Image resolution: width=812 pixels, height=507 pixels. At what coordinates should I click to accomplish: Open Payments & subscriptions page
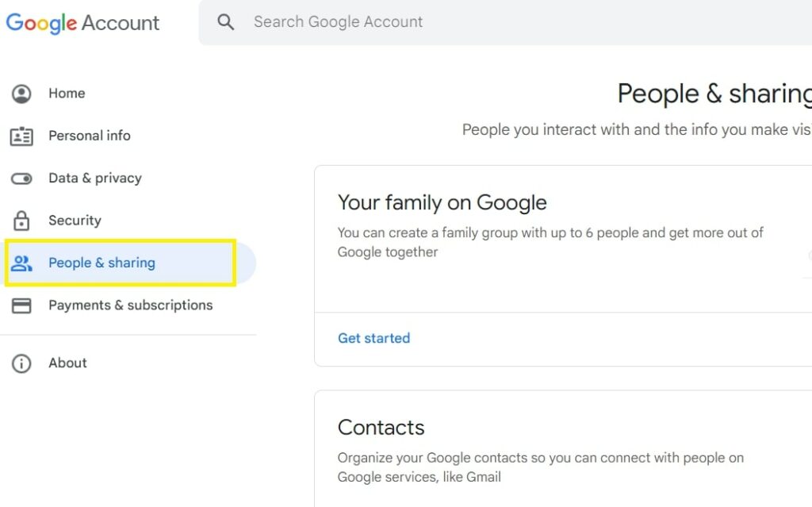[x=131, y=305]
